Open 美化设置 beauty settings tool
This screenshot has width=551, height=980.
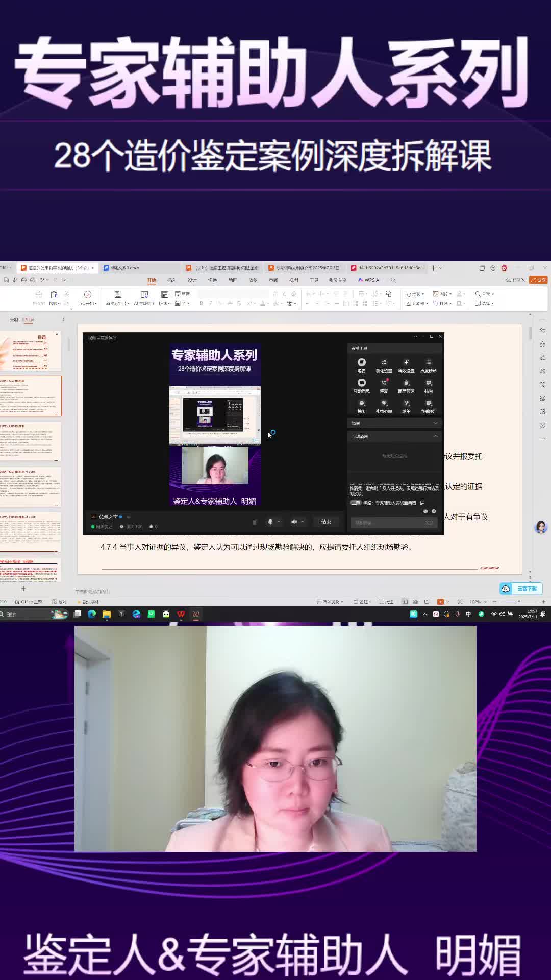(384, 365)
